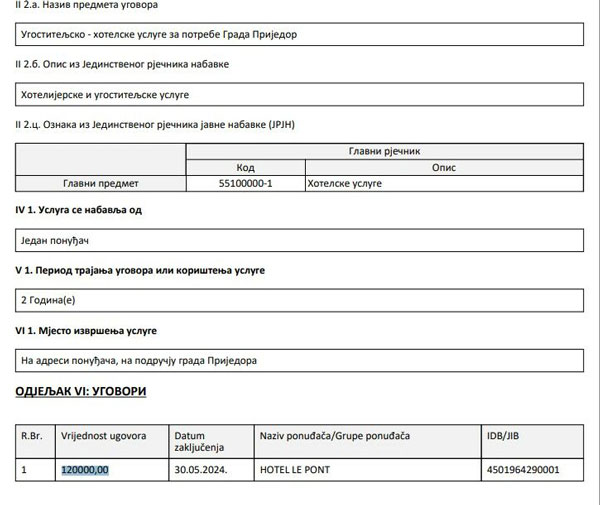Click the ОДЈЕЉАК VI: УГОВОРИ heading

click(81, 391)
